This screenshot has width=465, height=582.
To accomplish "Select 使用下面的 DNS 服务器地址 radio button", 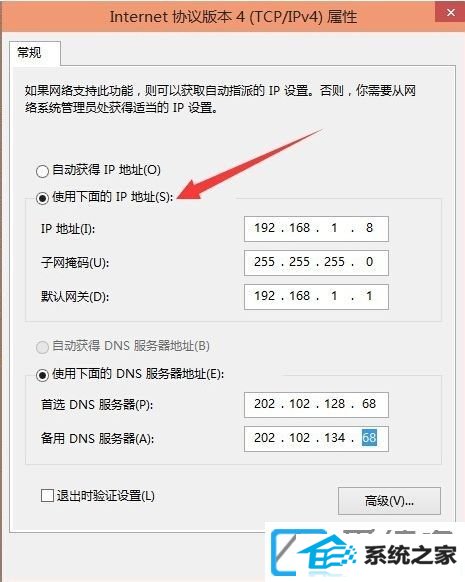I will (42, 375).
